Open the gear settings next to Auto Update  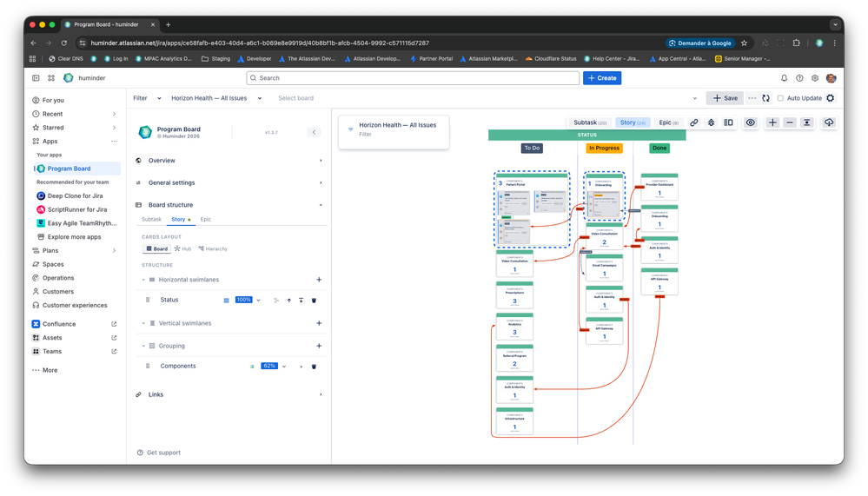[831, 98]
